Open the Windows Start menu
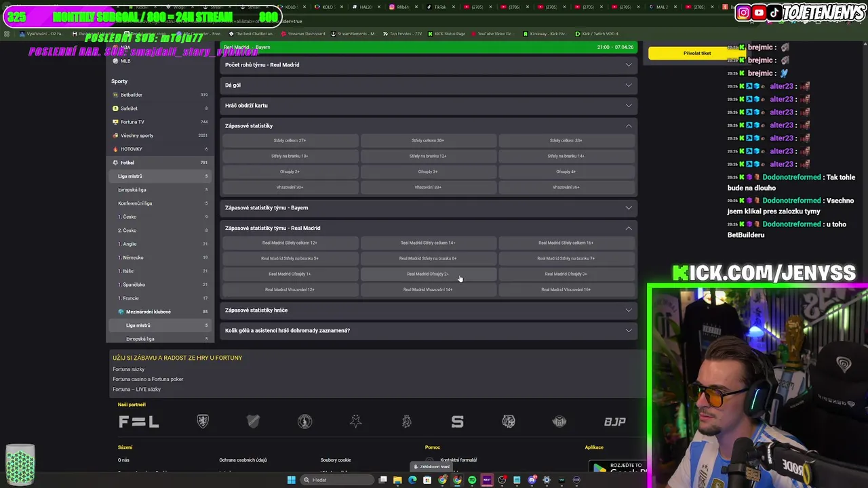 tap(292, 480)
